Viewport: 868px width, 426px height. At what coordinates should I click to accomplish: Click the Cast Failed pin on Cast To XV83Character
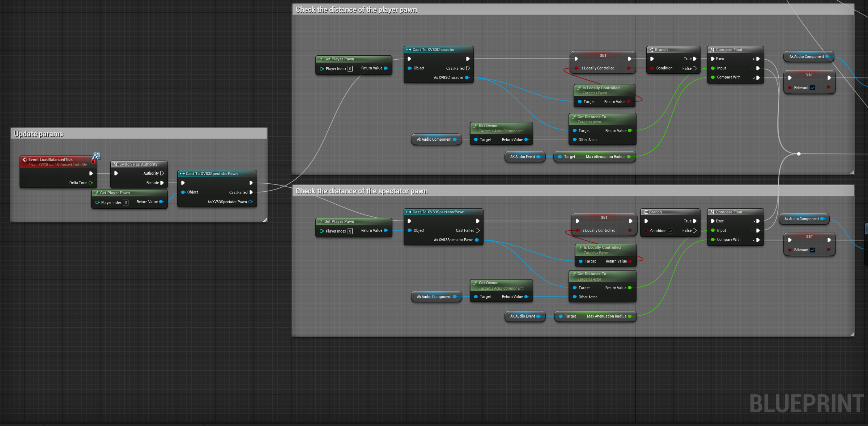[468, 68]
